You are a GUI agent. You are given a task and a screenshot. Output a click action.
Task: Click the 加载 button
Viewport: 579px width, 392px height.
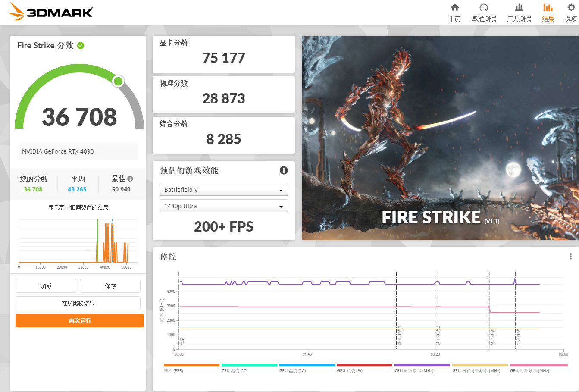tap(46, 286)
